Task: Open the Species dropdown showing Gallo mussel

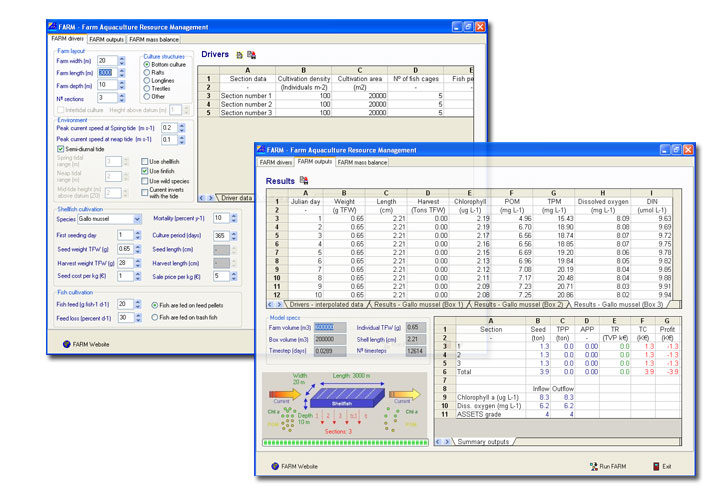Action: click(137, 219)
